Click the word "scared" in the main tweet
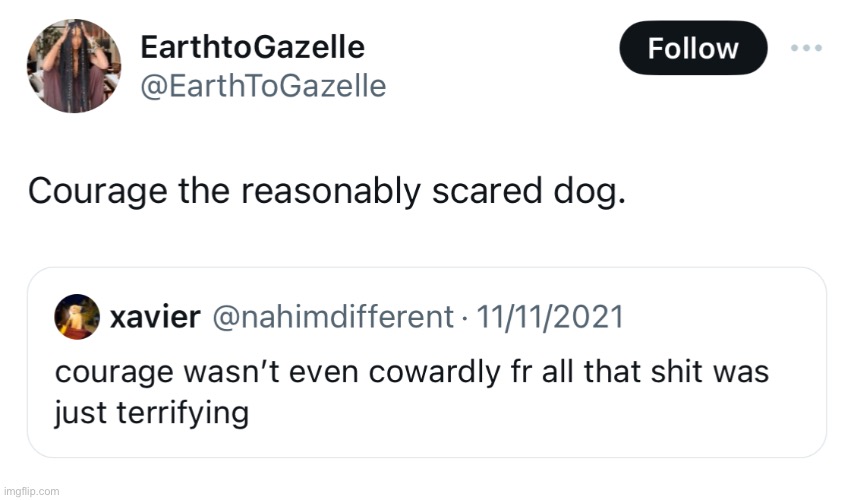Viewport: 854px width, 500px height. tap(484, 190)
